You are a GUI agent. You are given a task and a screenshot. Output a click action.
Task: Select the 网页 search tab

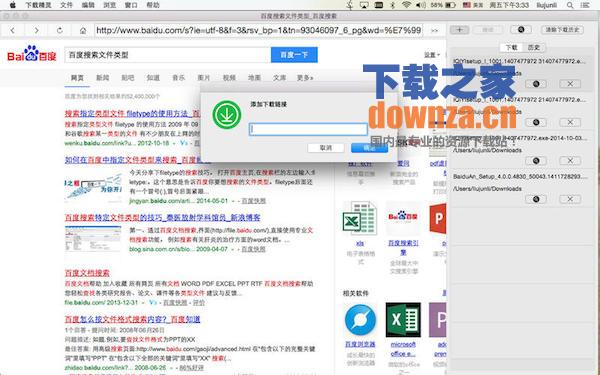[x=77, y=78]
